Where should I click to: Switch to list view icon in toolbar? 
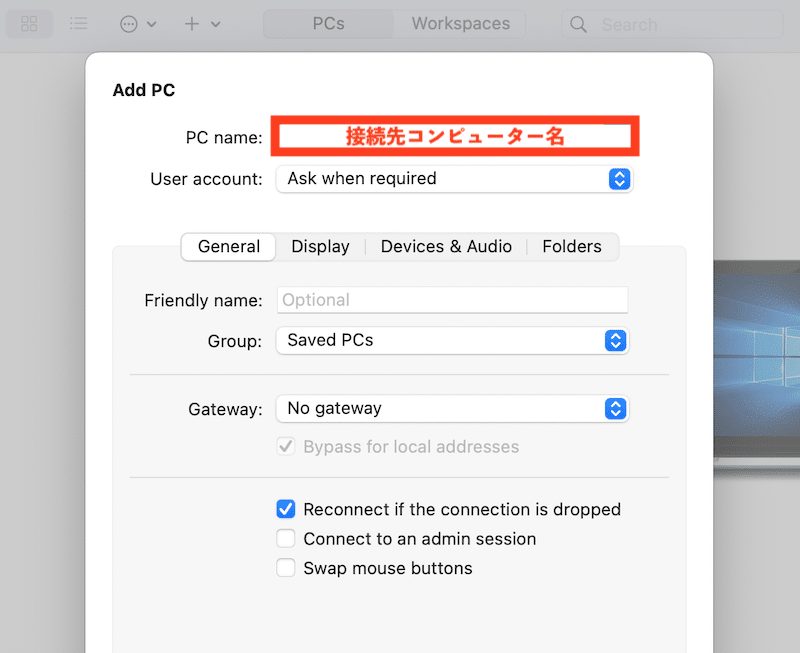coord(79,23)
